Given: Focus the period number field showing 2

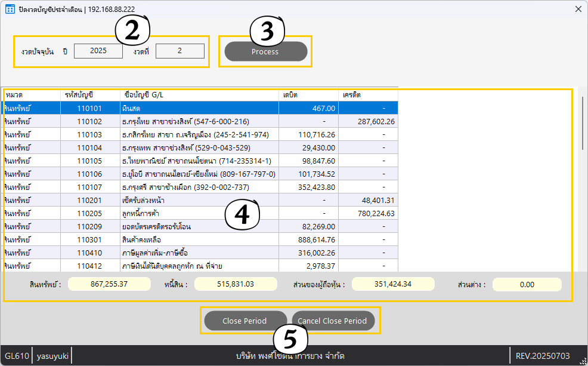Looking at the screenshot, I should pyautogui.click(x=180, y=51).
